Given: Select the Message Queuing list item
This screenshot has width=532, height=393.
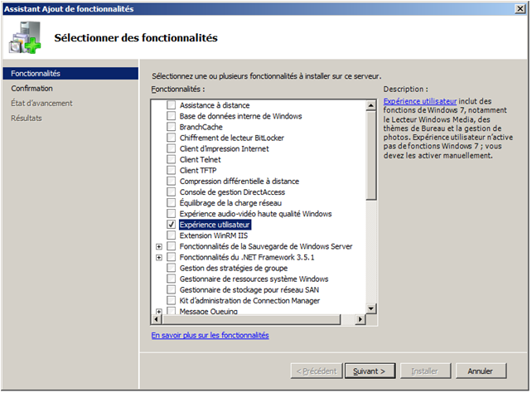Looking at the screenshot, I should pos(208,311).
